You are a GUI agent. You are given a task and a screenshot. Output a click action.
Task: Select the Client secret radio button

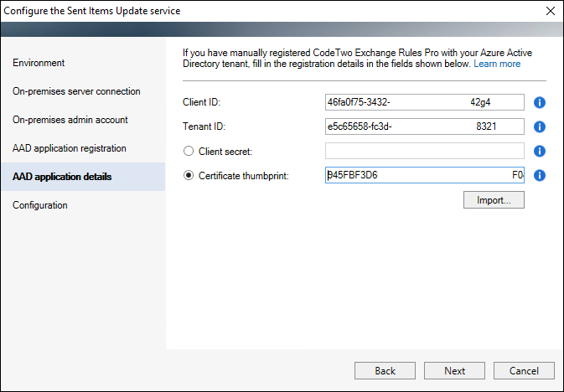(x=189, y=151)
